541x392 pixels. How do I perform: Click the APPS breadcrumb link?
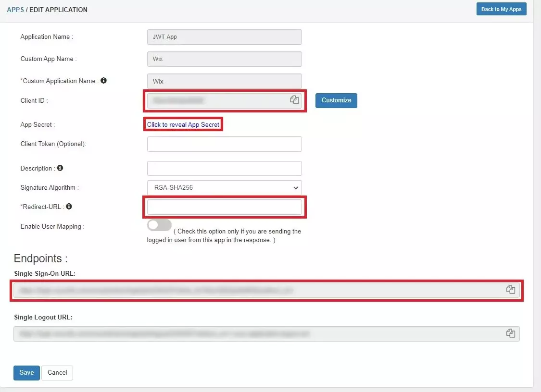click(x=15, y=9)
